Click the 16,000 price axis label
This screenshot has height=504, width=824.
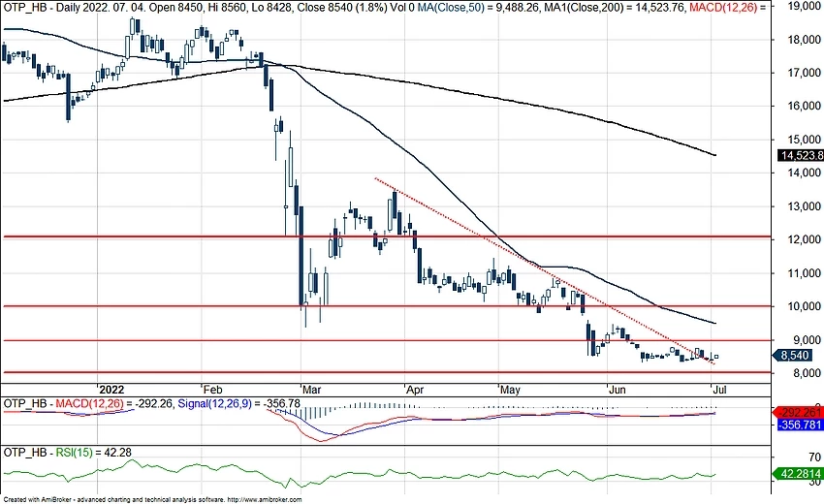pyautogui.click(x=804, y=106)
